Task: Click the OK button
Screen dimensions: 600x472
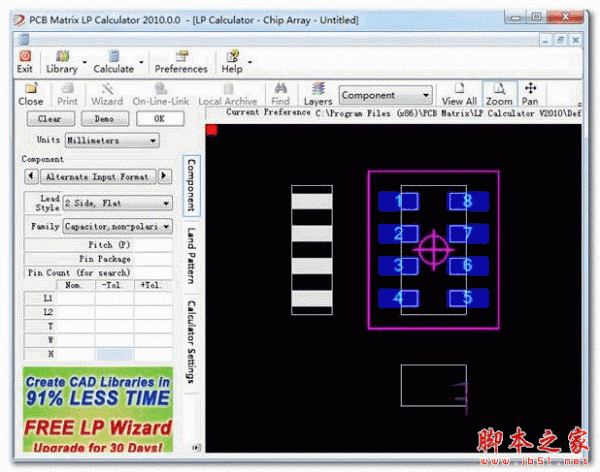Action: coord(160,119)
